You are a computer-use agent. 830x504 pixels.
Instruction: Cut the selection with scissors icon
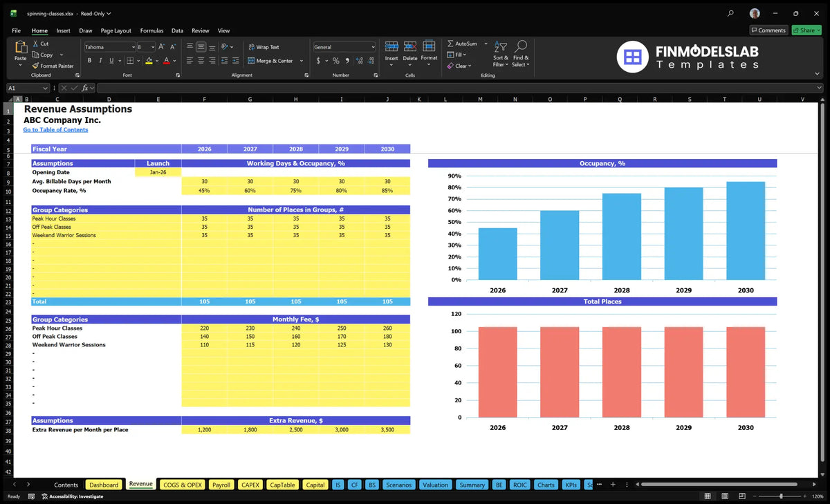tap(35, 44)
